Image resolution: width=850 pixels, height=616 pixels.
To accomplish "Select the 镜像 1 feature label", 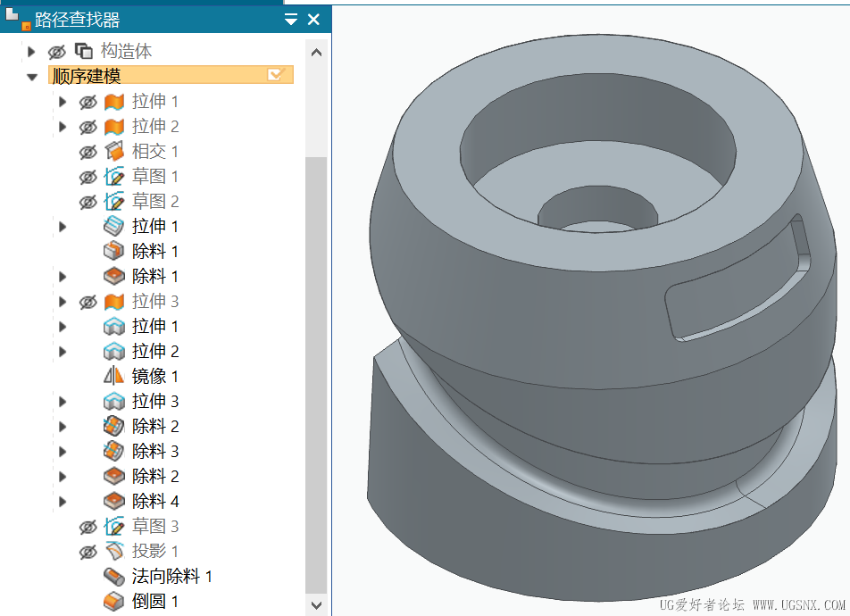I will point(155,376).
